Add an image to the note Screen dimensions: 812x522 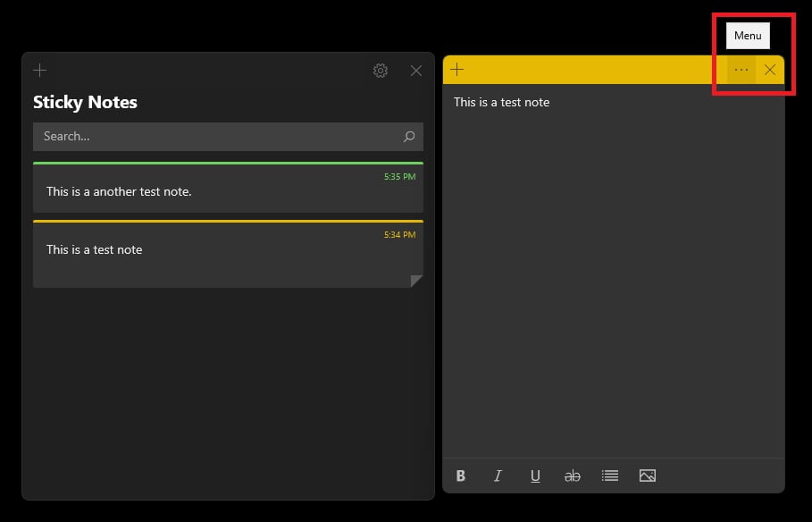click(648, 476)
